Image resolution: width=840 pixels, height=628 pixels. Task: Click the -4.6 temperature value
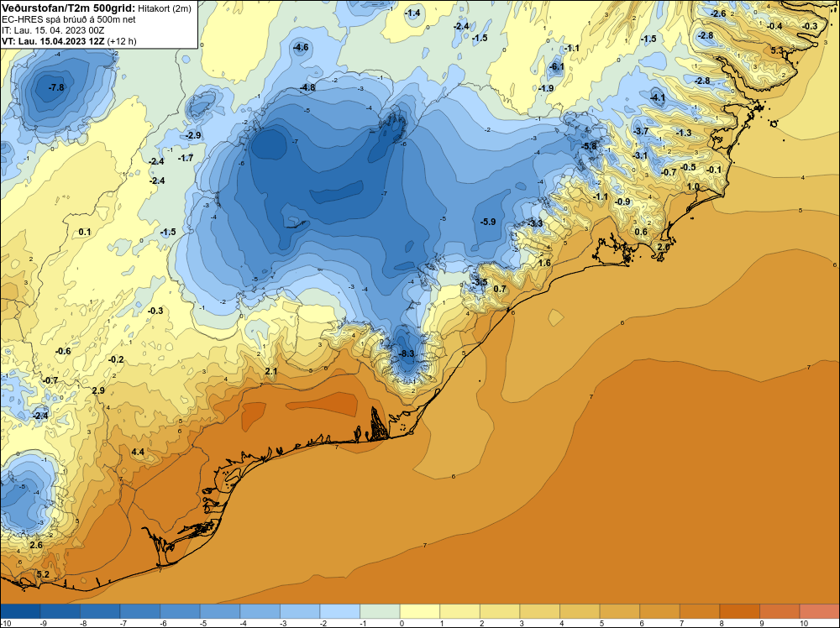pos(301,47)
